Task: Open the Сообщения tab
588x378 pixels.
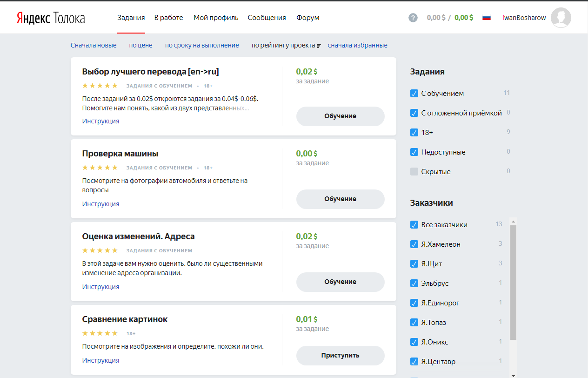Action: [267, 18]
